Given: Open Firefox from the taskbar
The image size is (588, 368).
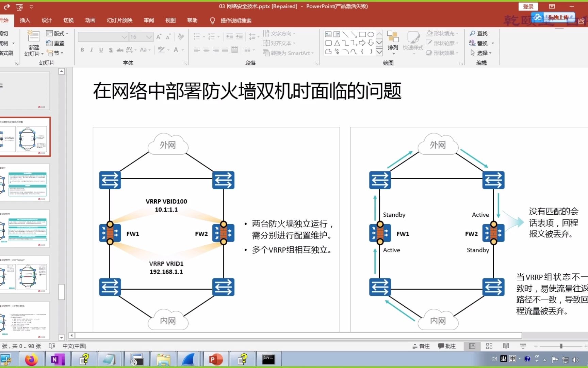Looking at the screenshot, I should (31, 359).
